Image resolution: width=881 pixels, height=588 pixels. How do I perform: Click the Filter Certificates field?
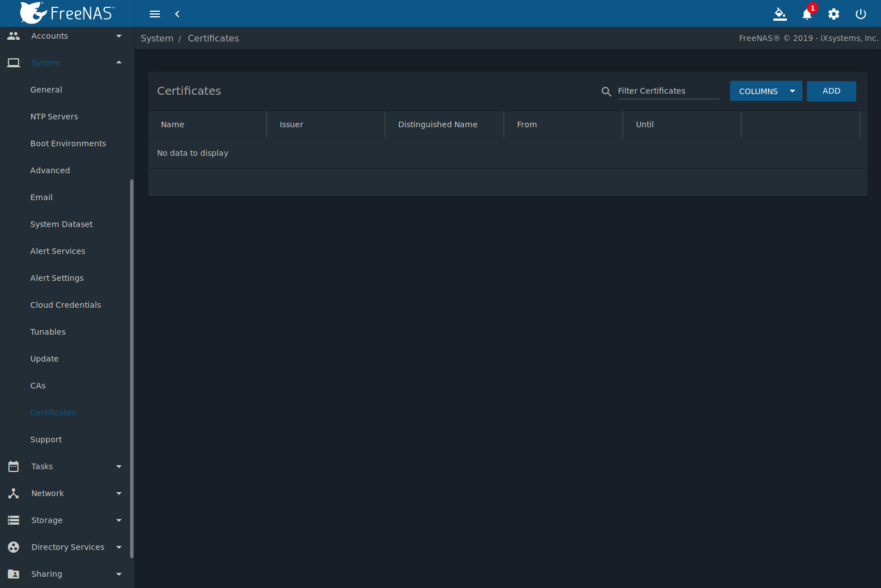point(668,91)
